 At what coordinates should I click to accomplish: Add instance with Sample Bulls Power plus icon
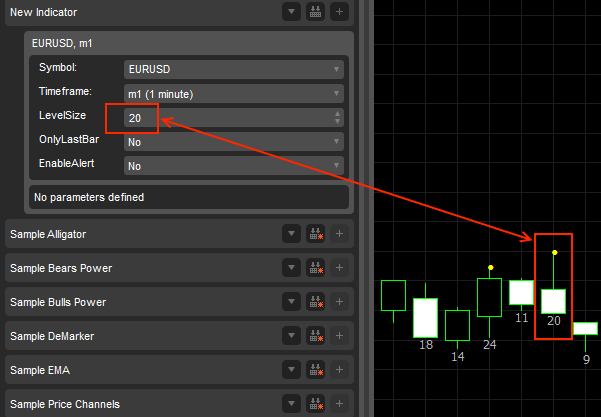(x=339, y=302)
